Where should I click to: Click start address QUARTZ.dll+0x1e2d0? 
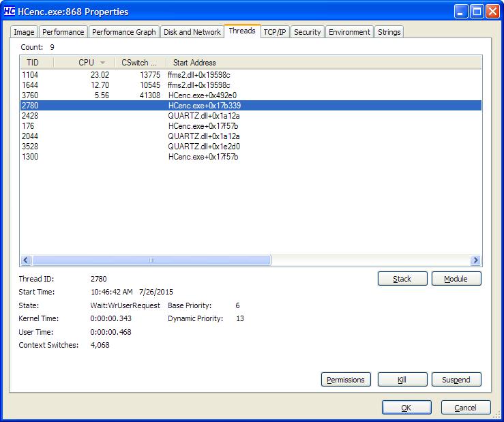click(x=204, y=147)
